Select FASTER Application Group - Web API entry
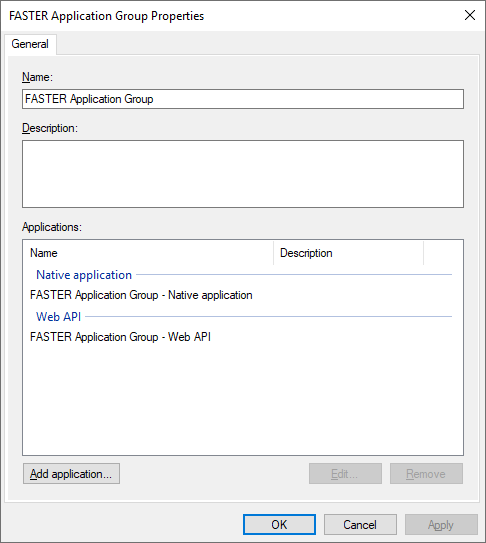The width and height of the screenshot is (486, 543). (120, 337)
